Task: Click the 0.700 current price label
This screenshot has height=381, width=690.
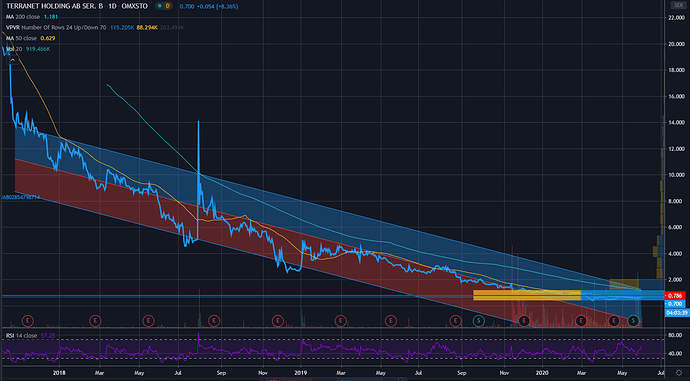Action: pos(675,304)
